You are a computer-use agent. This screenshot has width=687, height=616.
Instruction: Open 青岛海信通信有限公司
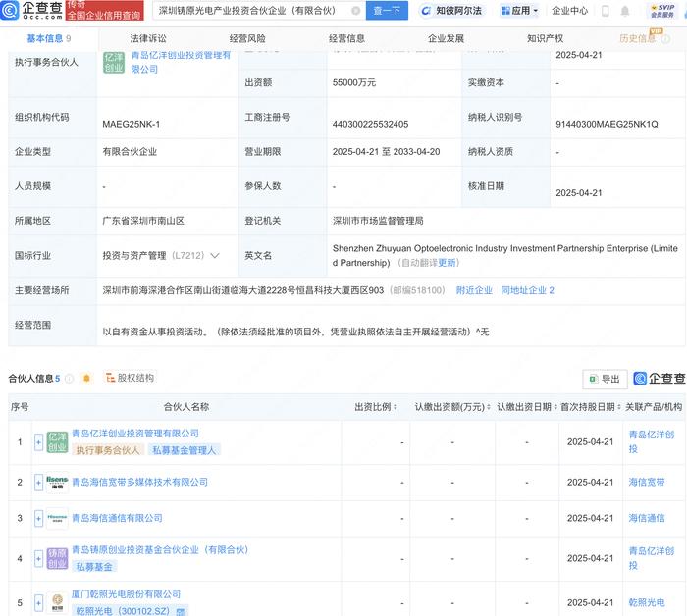117,518
